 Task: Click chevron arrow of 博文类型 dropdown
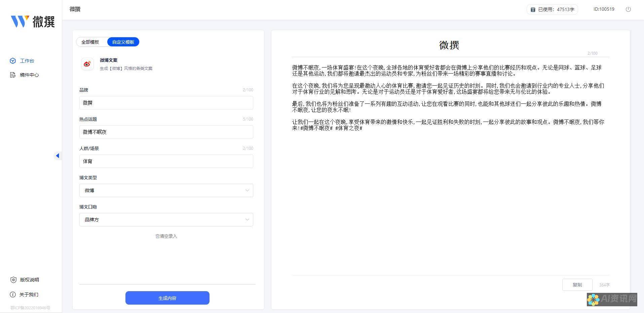tap(247, 190)
